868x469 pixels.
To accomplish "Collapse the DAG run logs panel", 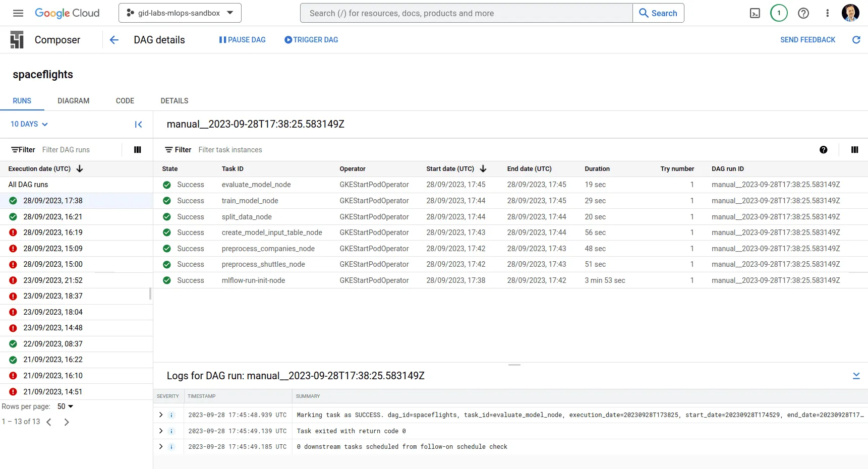I will click(856, 376).
